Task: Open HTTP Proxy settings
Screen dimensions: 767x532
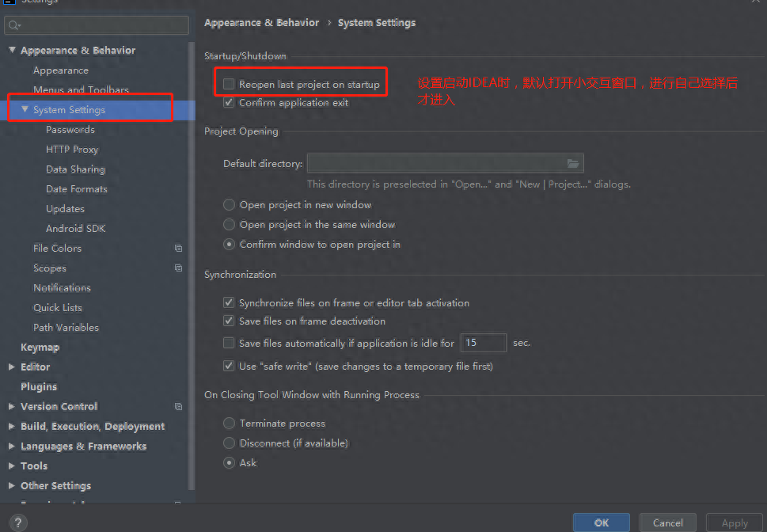Action: [72, 150]
